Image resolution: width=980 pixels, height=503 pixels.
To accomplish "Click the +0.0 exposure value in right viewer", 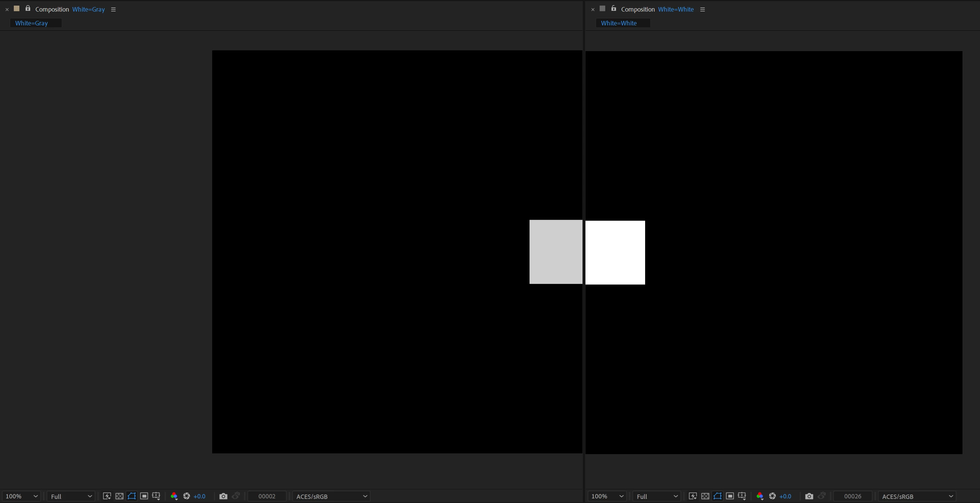I will point(785,496).
